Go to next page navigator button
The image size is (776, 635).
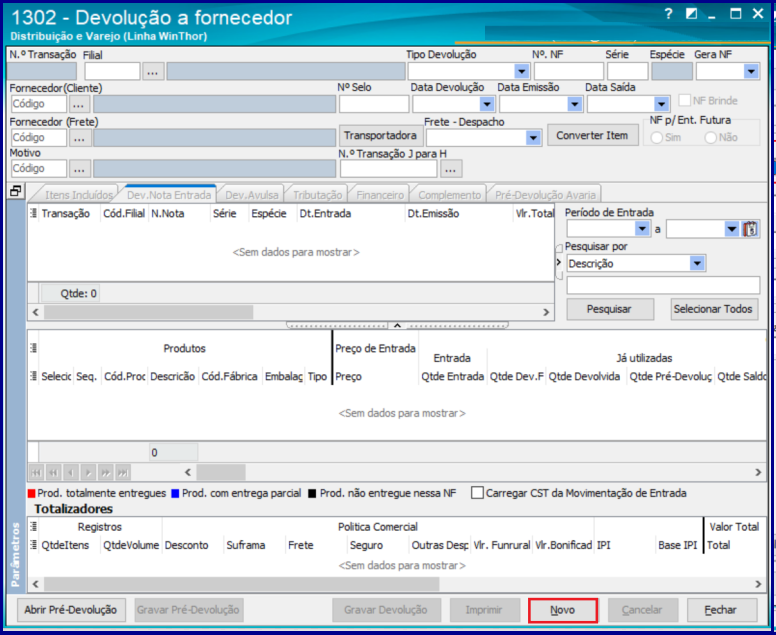pos(105,473)
